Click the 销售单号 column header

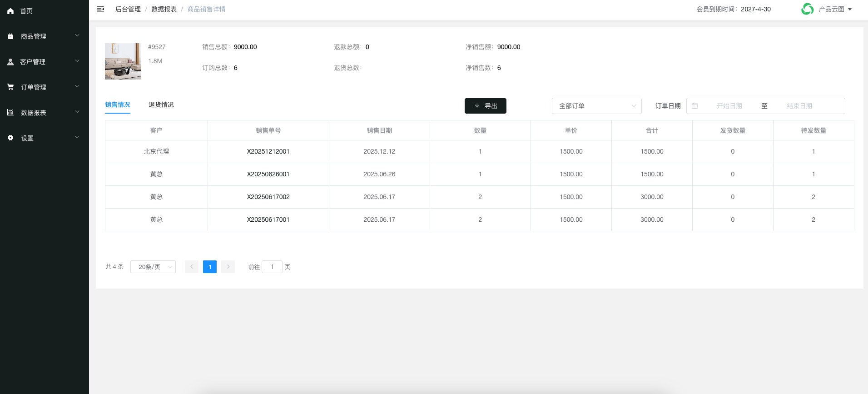pos(268,130)
